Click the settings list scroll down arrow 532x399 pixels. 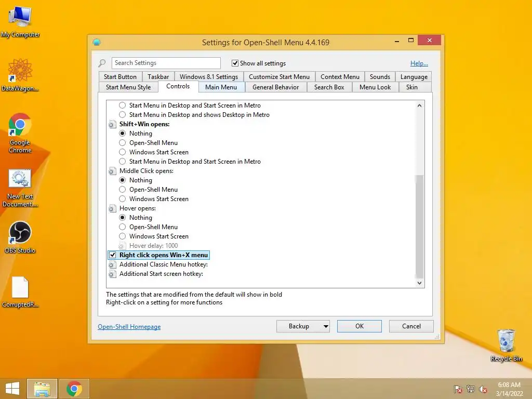click(419, 283)
